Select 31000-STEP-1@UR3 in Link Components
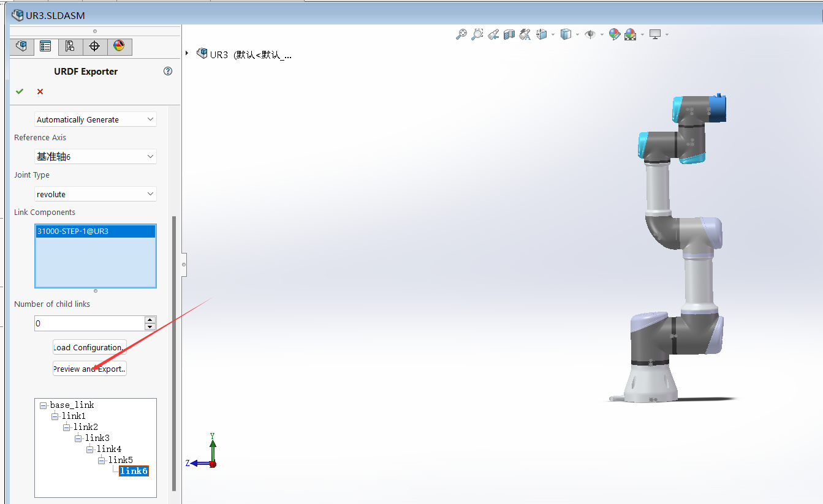Image resolution: width=823 pixels, height=504 pixels. click(96, 231)
